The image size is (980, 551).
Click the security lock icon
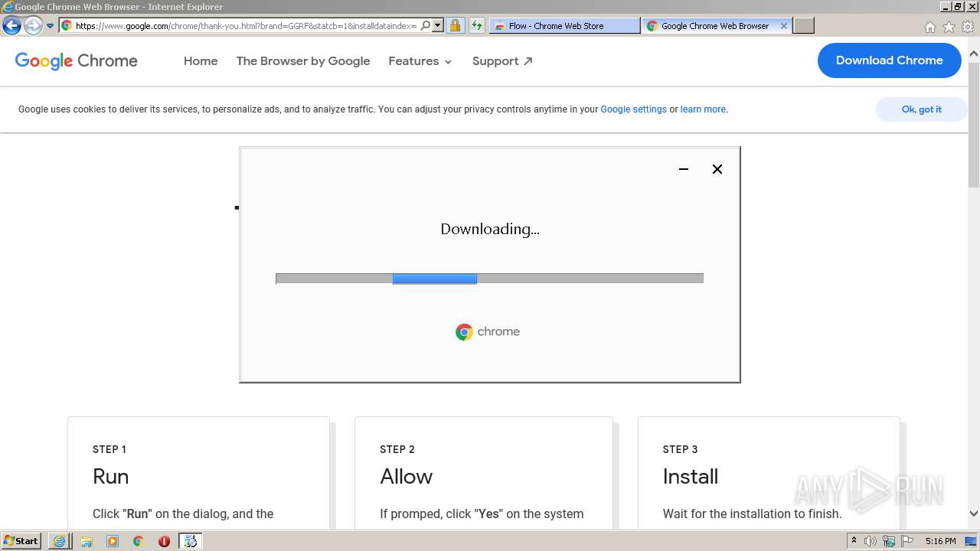coord(455,25)
